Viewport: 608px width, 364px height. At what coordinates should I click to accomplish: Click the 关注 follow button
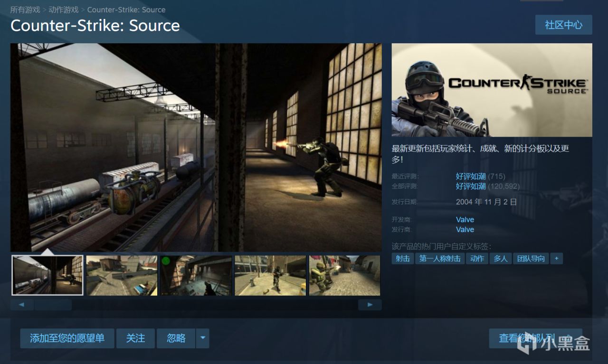coord(135,338)
